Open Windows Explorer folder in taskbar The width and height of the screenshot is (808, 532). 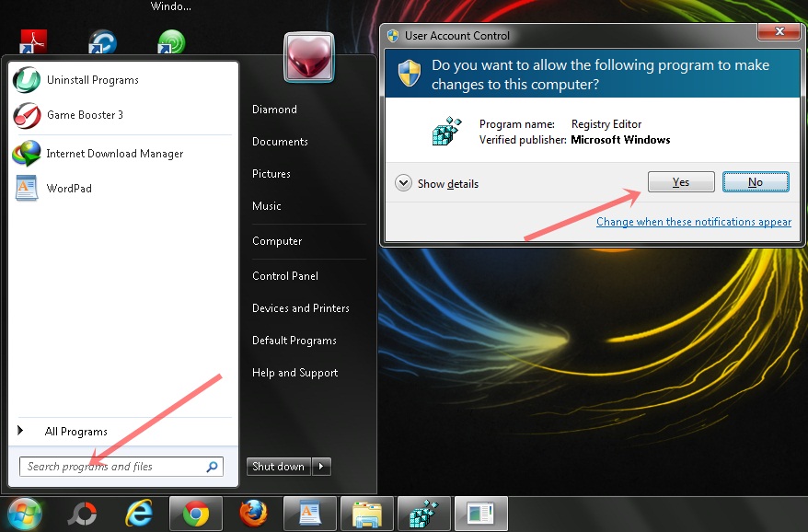(x=367, y=514)
